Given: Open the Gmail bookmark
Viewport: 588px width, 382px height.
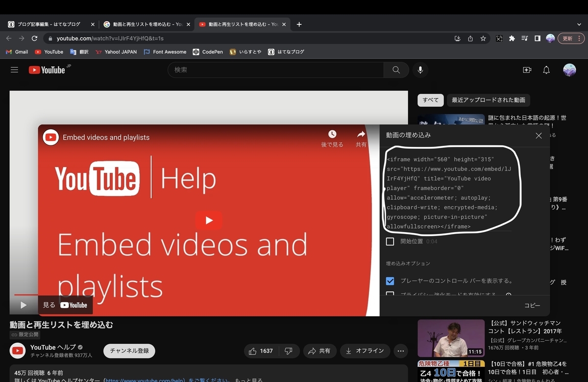Looking at the screenshot, I should click(17, 52).
